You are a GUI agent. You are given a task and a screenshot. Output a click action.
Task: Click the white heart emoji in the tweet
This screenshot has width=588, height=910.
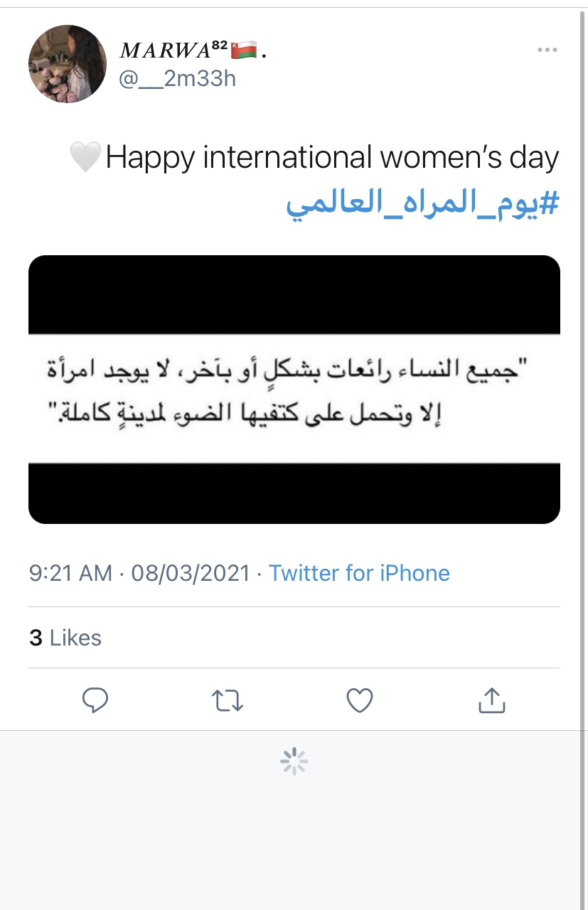85,157
